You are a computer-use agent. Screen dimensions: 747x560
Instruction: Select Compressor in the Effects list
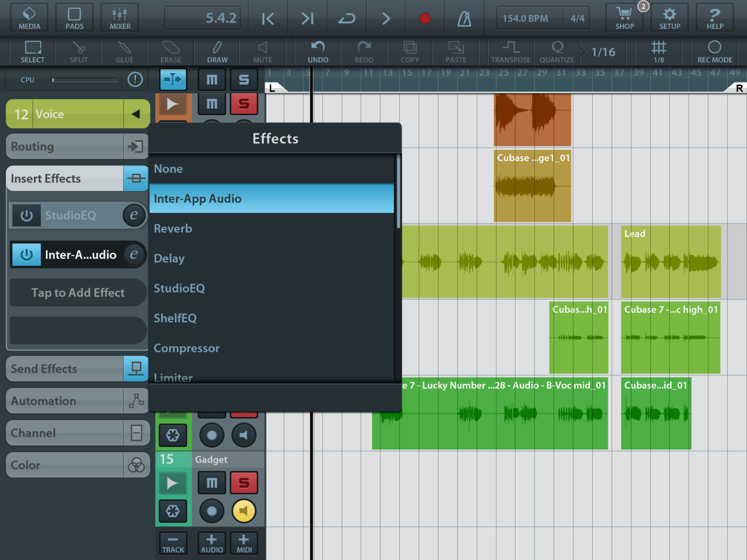[x=187, y=348]
